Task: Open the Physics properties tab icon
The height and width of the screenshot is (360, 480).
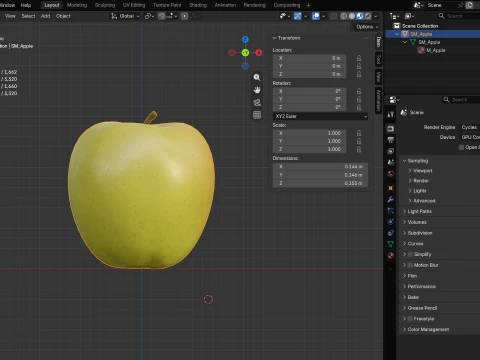Action: tap(391, 222)
